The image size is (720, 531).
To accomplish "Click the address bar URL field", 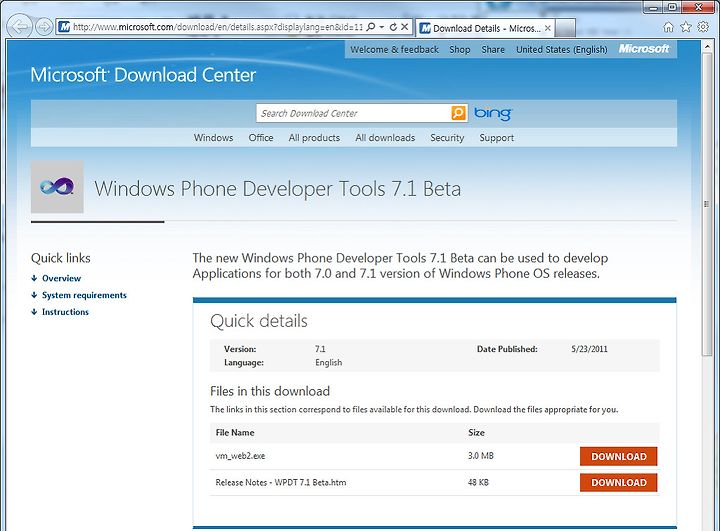I will (218, 27).
